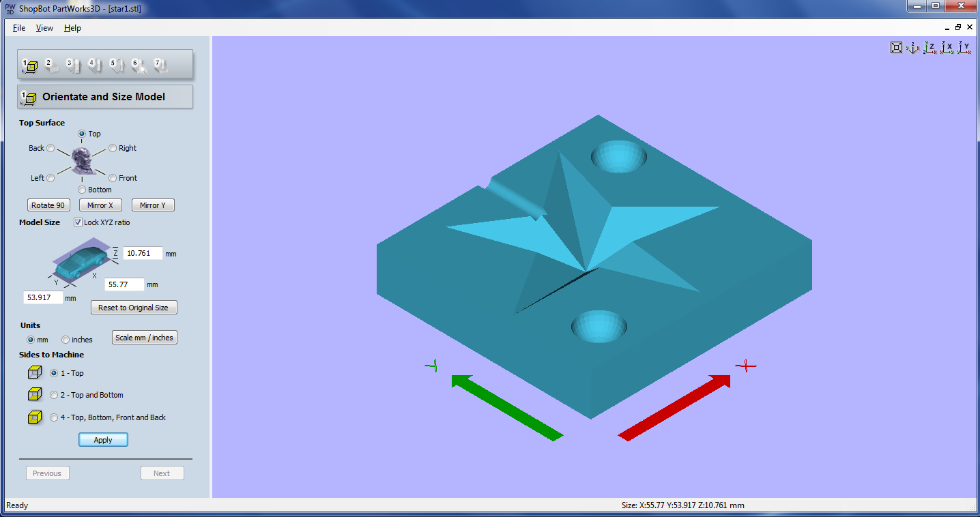Click the Mirror X button
Screen dimensions: 980x517
coord(100,205)
